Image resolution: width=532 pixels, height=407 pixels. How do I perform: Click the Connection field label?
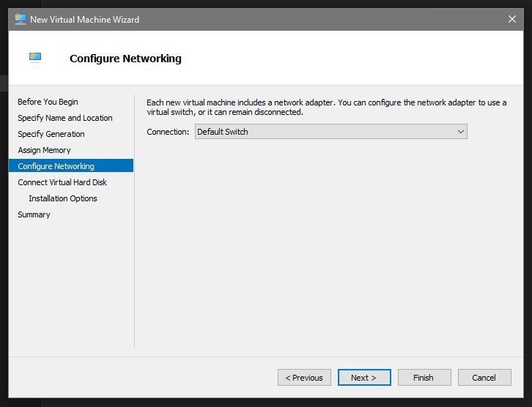click(168, 132)
